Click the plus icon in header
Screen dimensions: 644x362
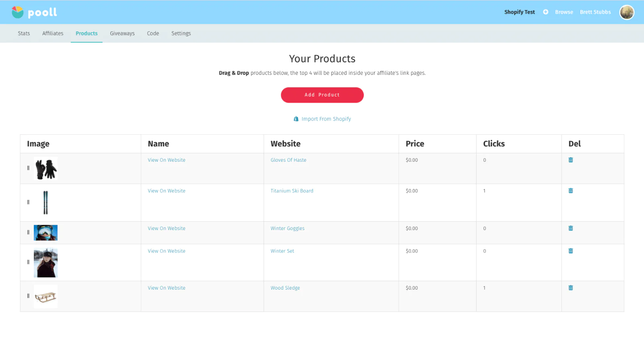[x=545, y=12]
